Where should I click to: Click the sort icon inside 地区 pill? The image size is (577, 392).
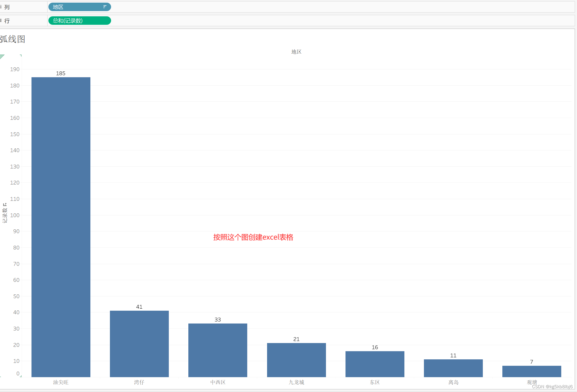[105, 7]
